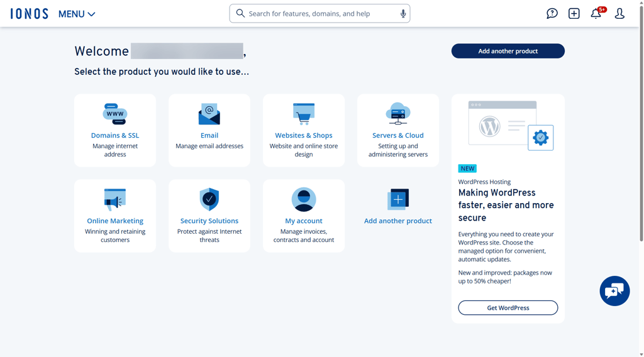Click 'packages now up to 50% cheaper' text

click(x=505, y=277)
